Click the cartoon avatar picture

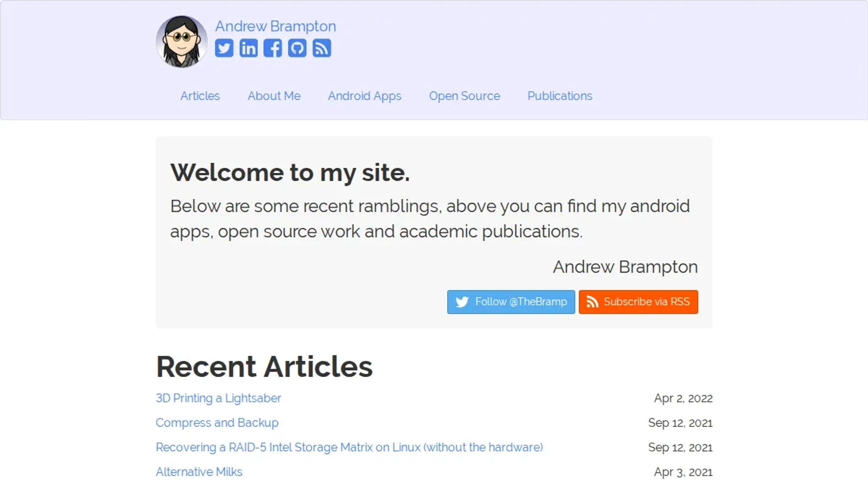click(x=182, y=42)
